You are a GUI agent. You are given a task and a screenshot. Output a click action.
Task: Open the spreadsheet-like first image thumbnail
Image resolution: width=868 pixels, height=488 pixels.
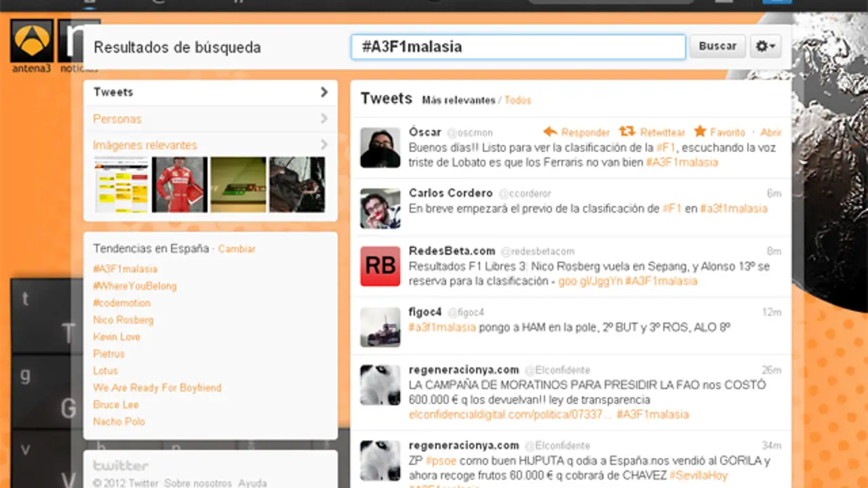point(121,184)
